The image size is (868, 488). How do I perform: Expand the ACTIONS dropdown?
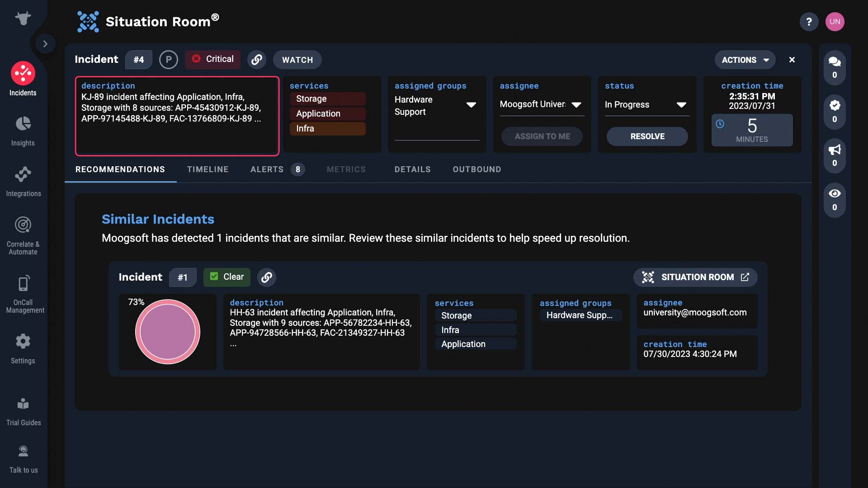pos(745,60)
